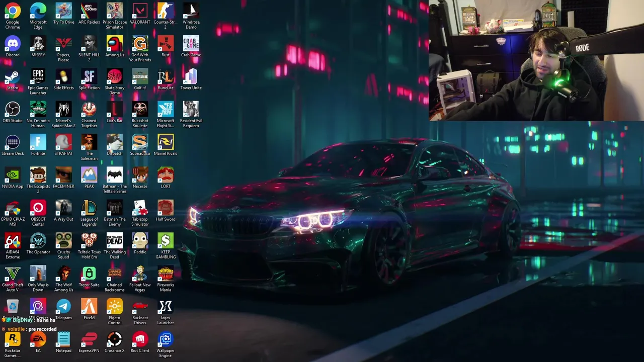
Task: Open the Google Chrome desktop icon
Action: pos(13,11)
